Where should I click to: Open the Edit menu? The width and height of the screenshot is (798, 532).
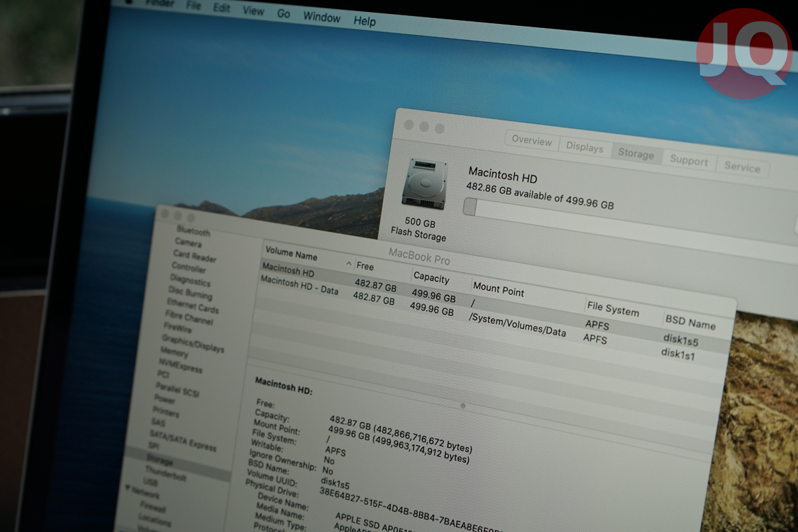221,7
